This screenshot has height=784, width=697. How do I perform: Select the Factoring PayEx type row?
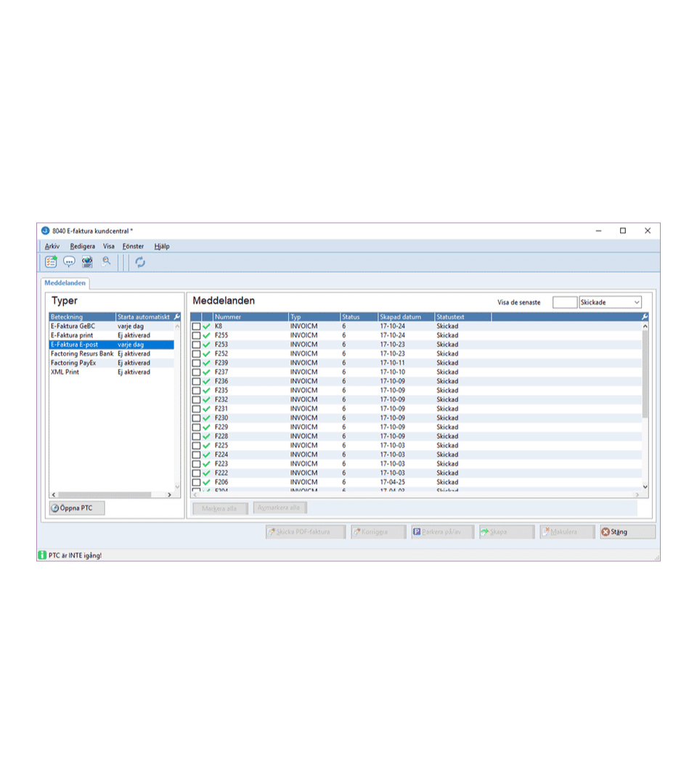(112, 363)
